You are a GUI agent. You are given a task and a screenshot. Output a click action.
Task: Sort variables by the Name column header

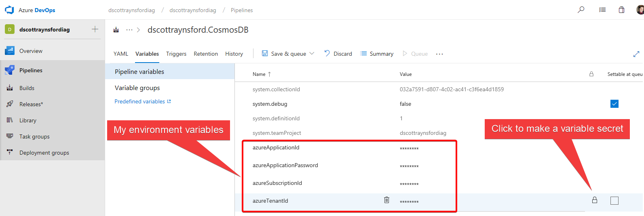(259, 74)
